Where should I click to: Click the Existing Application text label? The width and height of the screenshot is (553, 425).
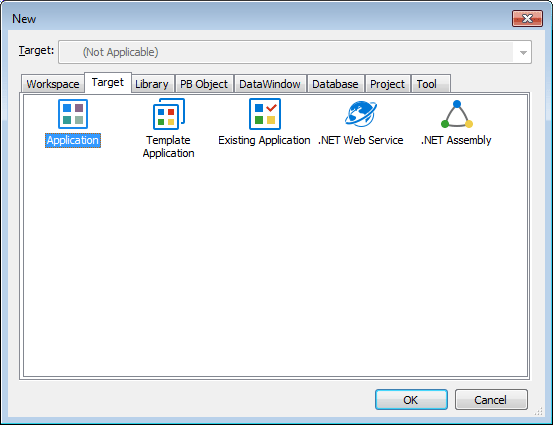pyautogui.click(x=264, y=140)
